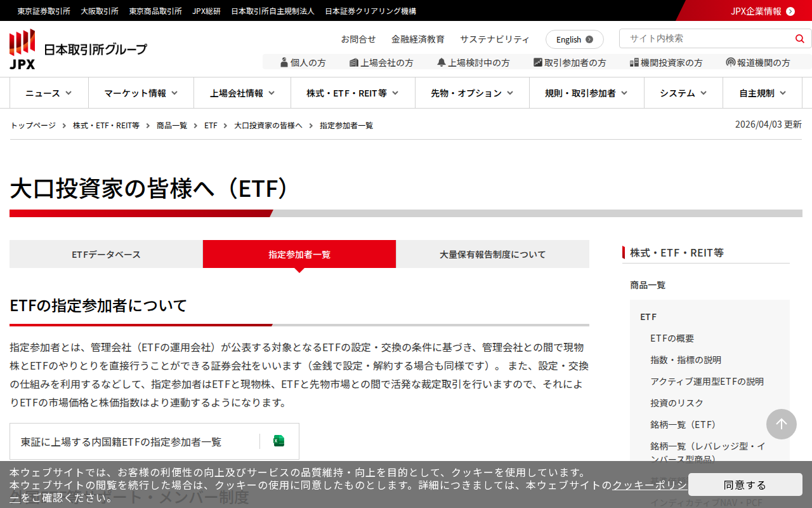Click the ETFの指定参加者について heading
The height and width of the screenshot is (508, 812).
tap(98, 305)
